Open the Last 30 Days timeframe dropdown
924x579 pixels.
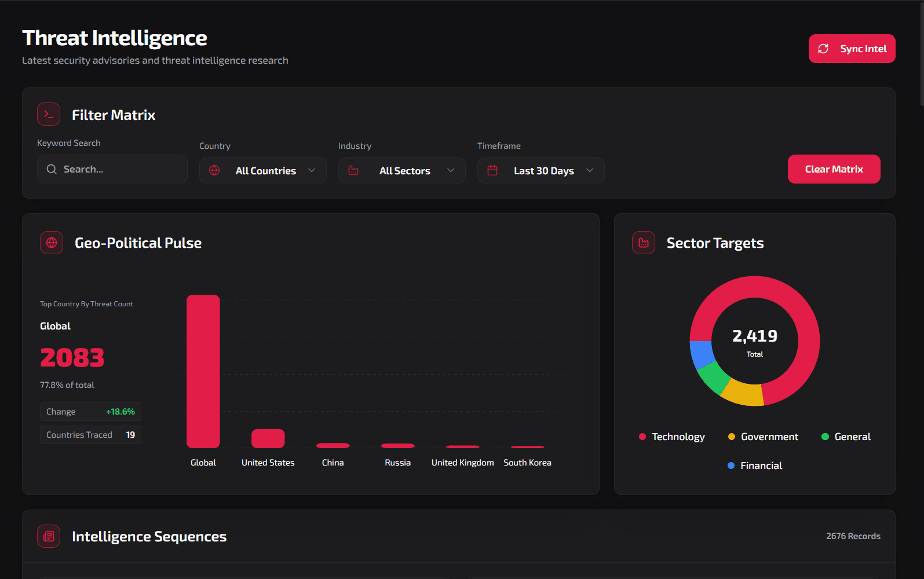541,170
